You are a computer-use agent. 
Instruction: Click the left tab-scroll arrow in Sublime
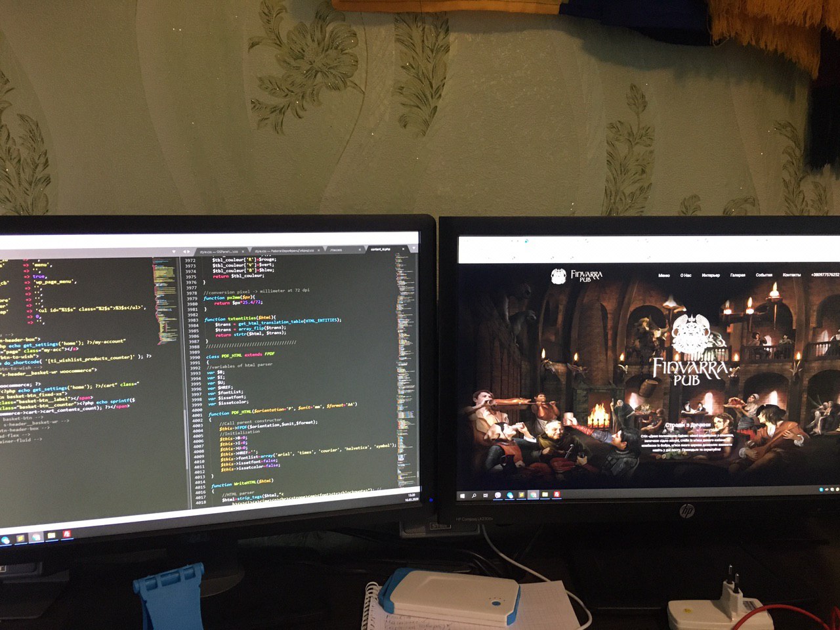pos(184,252)
